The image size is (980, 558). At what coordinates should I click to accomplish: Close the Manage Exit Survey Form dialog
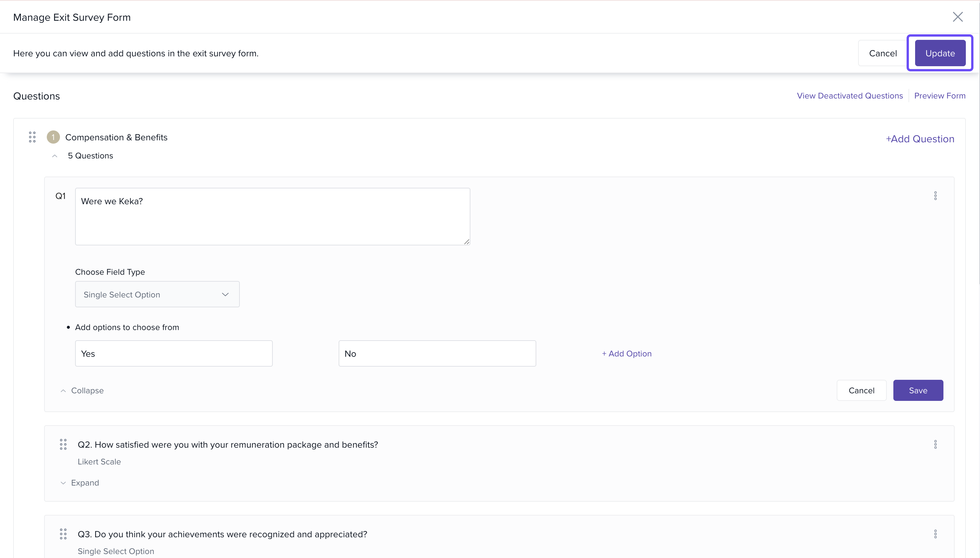point(957,17)
